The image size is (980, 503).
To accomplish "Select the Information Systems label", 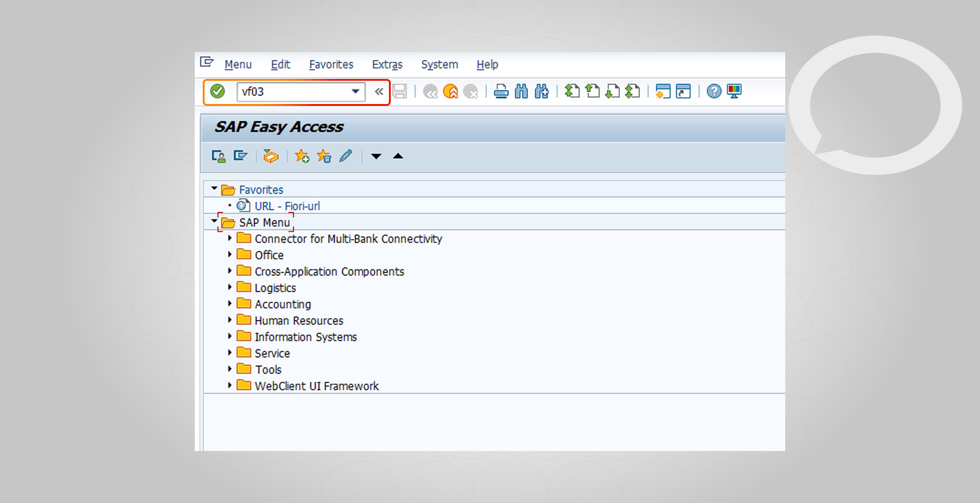I will tap(306, 337).
